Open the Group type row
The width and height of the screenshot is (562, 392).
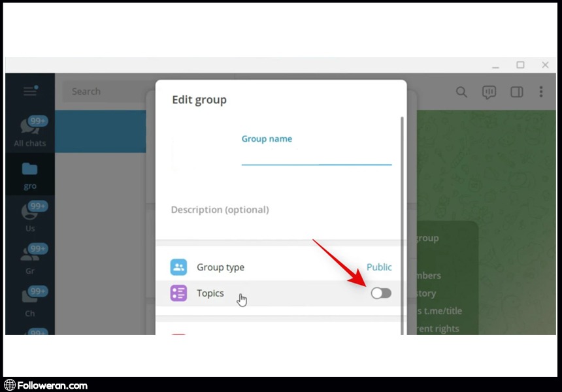point(261,267)
